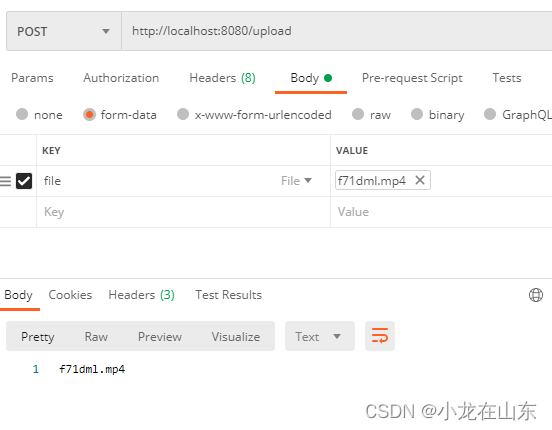The height and width of the screenshot is (430, 552).
Task: Show the response Cookies tab
Action: (70, 295)
